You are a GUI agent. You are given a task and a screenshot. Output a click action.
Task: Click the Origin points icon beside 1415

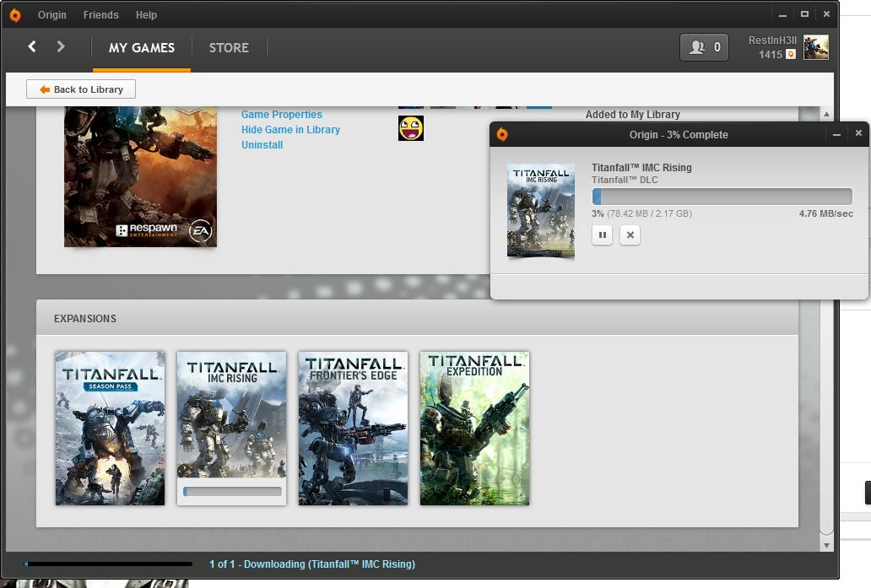click(x=791, y=55)
